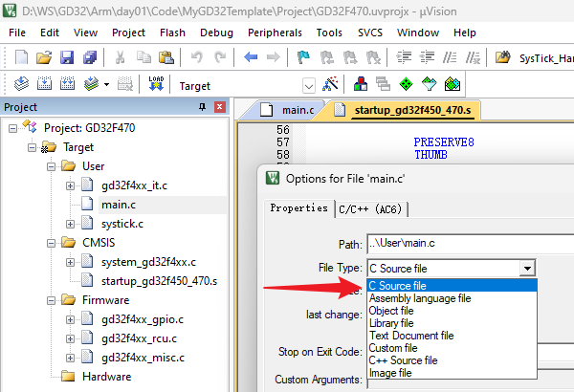Click the Uncomment selection icon
Screen dimensions: 574x392
click(473, 57)
